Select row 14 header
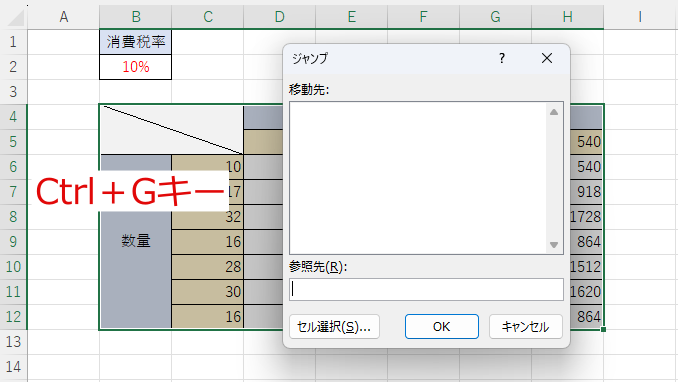 click(x=13, y=367)
